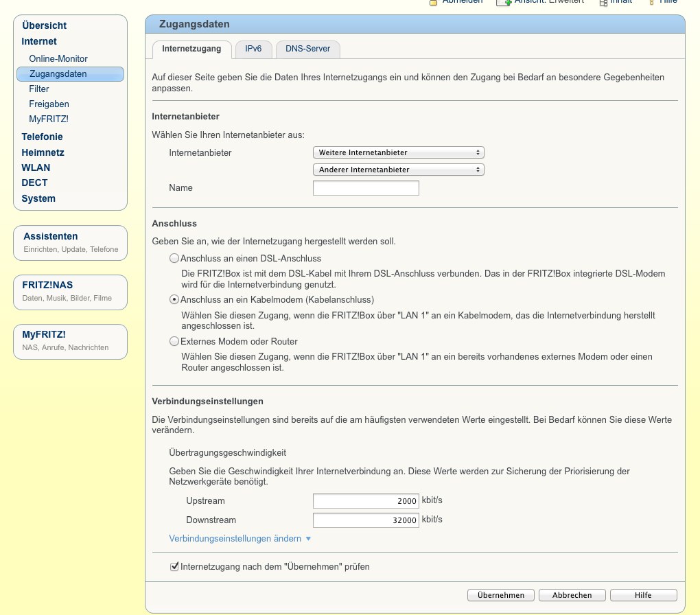The image size is (700, 615).
Task: Open the Filter submenu entry
Action: pyautogui.click(x=39, y=89)
